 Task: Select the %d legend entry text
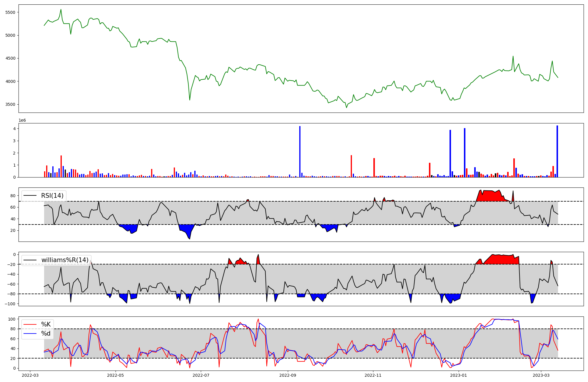point(46,334)
